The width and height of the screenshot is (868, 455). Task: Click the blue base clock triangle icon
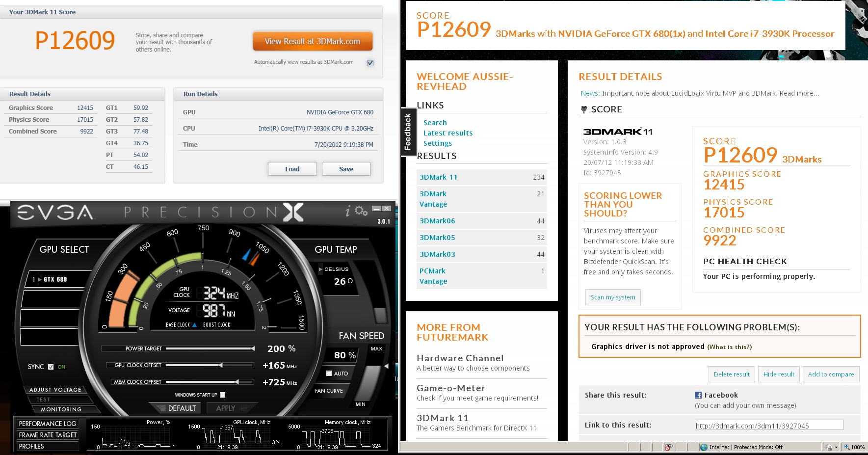(x=194, y=325)
